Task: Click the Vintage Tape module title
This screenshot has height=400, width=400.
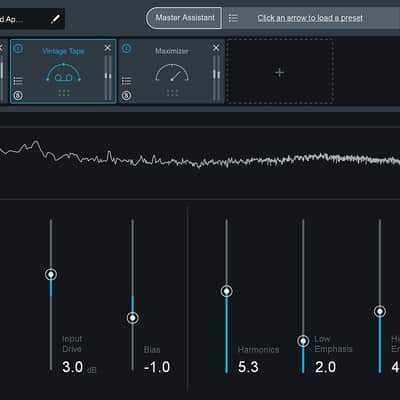Action: click(x=63, y=51)
